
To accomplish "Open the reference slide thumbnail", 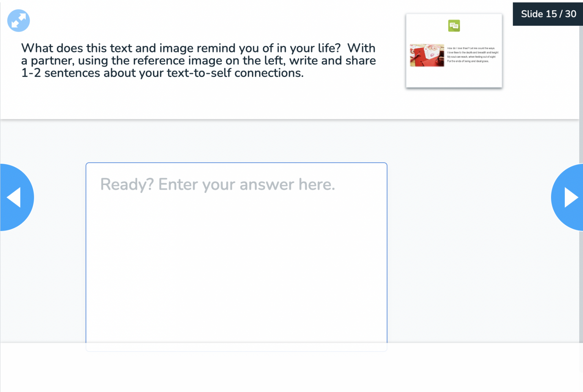I will tap(454, 50).
